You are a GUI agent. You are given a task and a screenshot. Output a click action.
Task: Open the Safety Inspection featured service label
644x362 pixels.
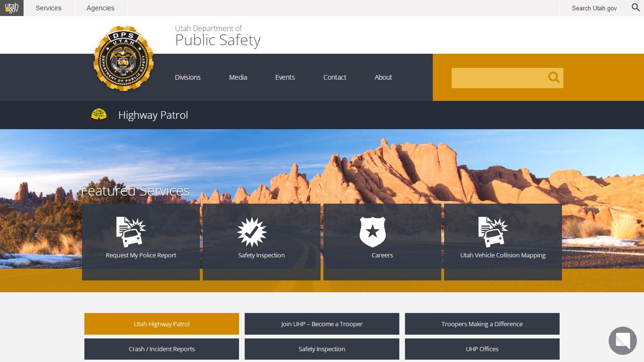[x=261, y=255]
